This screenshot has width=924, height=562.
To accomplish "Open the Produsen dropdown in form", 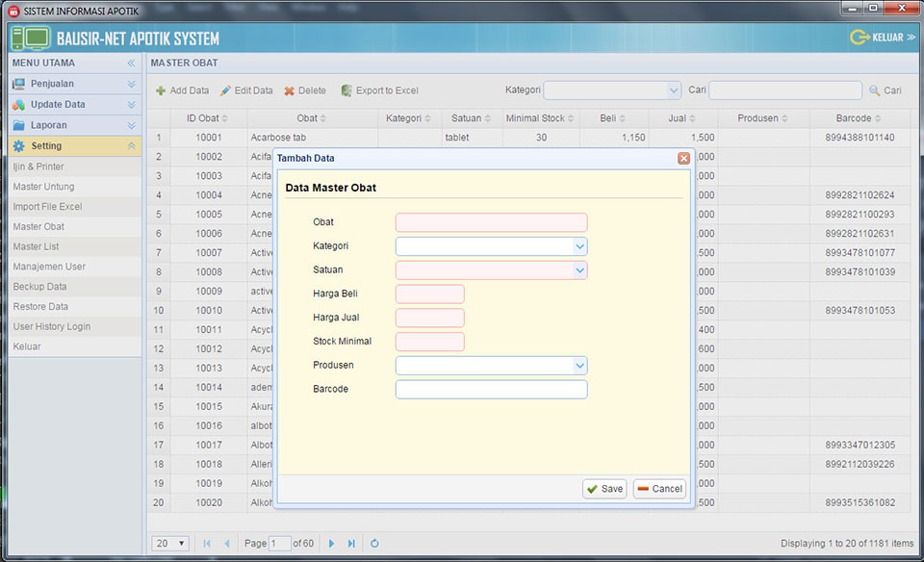I will coord(579,366).
